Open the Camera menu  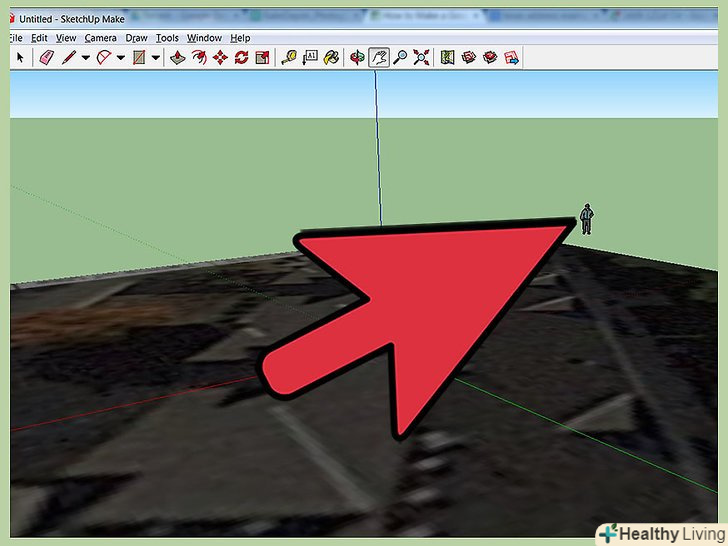100,38
